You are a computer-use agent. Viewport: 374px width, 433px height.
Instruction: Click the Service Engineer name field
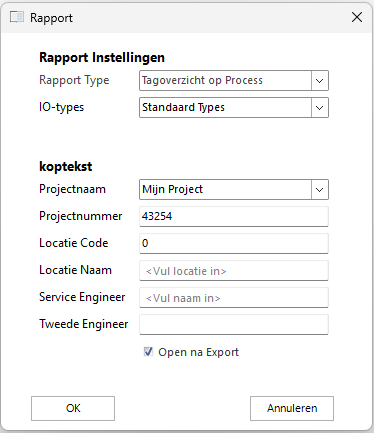click(x=234, y=297)
